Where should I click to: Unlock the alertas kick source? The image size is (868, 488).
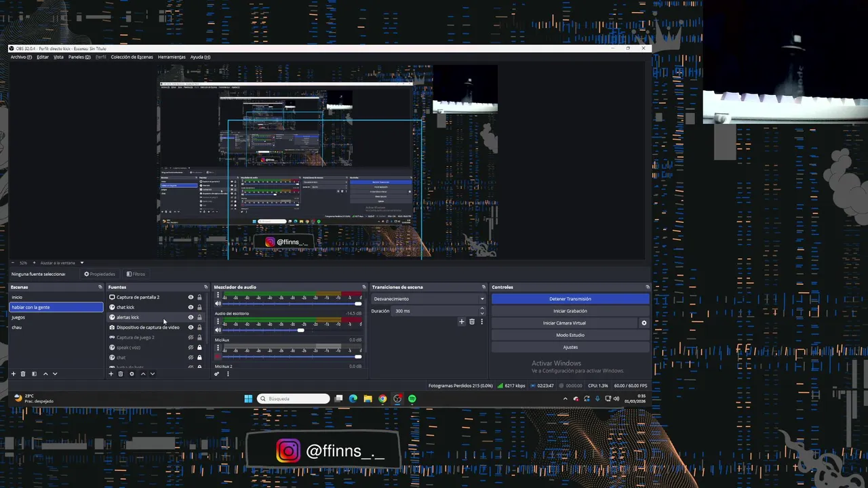(199, 317)
